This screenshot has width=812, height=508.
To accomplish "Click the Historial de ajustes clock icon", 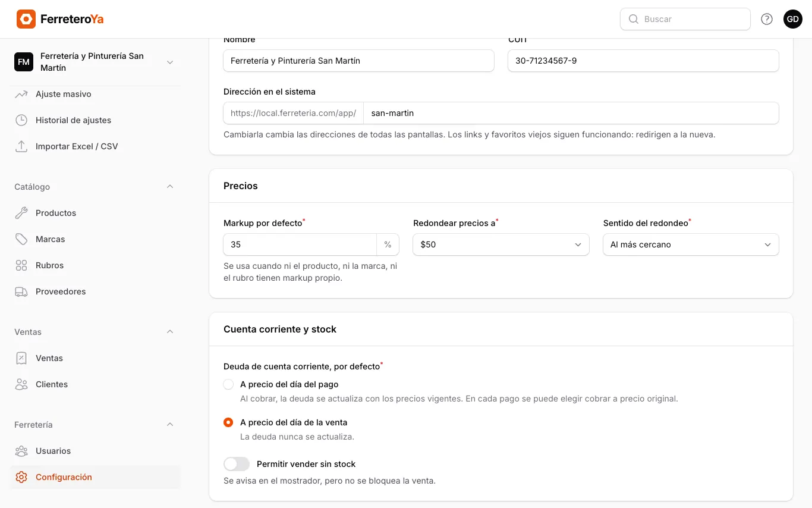I will click(x=21, y=120).
